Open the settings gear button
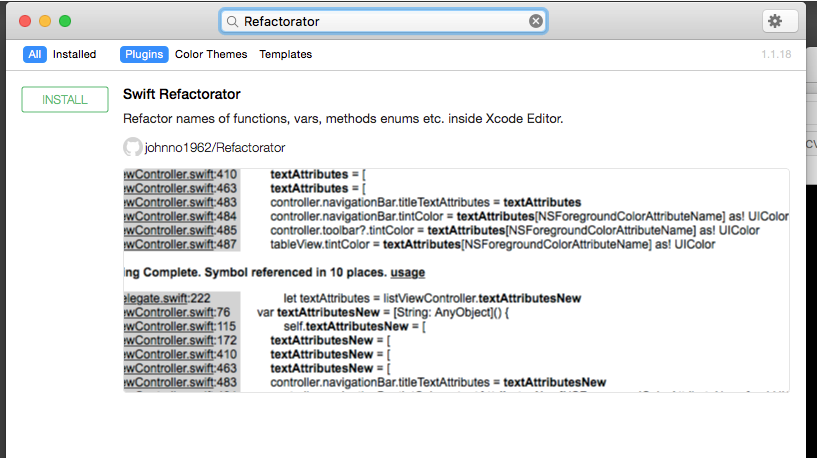Image resolution: width=817 pixels, height=458 pixels. point(780,21)
